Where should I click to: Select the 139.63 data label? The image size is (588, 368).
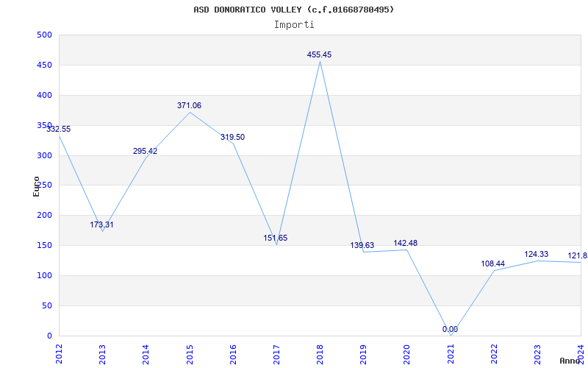(362, 246)
